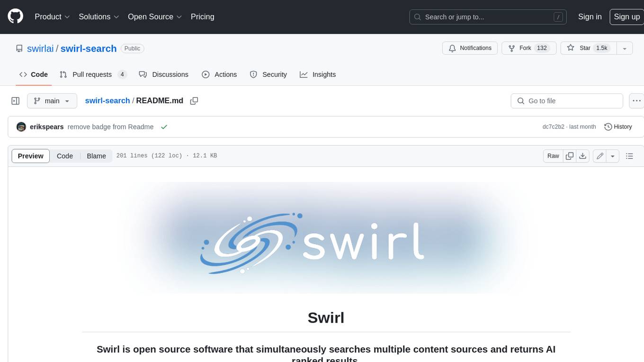This screenshot has width=644, height=362.
Task: Click the 201 lines file info text
Action: [x=166, y=156]
